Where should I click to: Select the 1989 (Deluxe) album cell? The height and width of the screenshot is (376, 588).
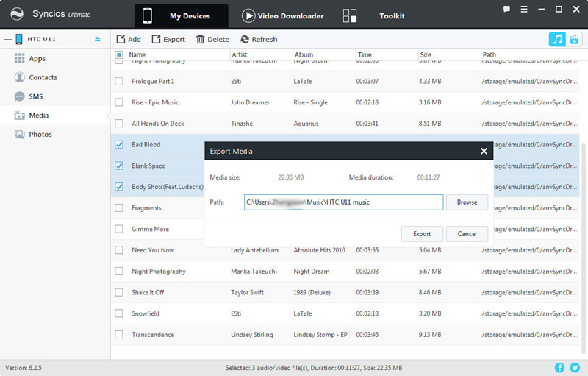312,292
